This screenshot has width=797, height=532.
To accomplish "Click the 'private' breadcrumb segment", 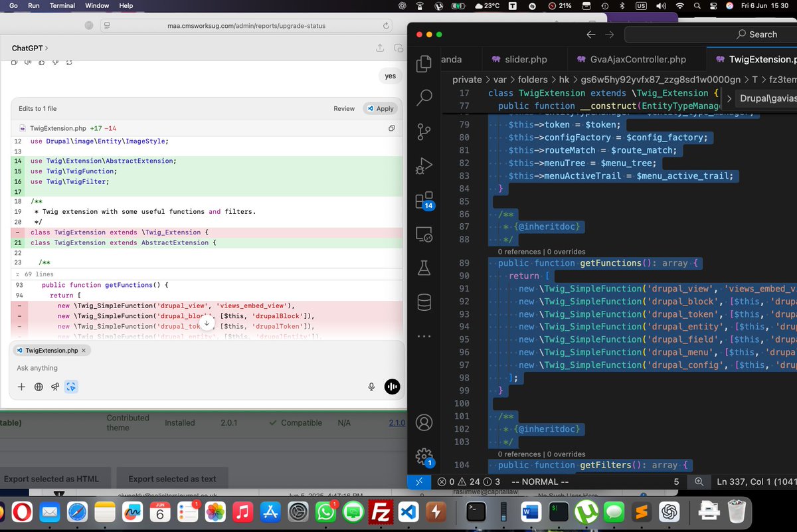I will pos(467,79).
